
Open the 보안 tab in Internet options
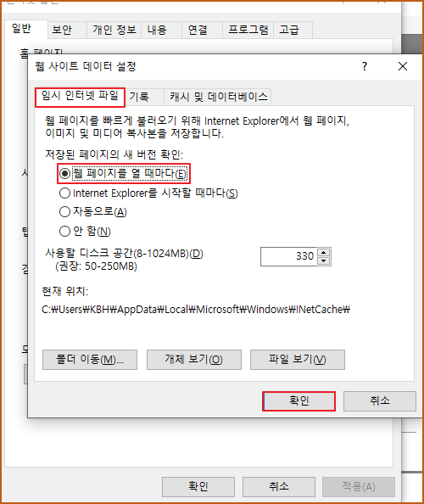tap(62, 30)
